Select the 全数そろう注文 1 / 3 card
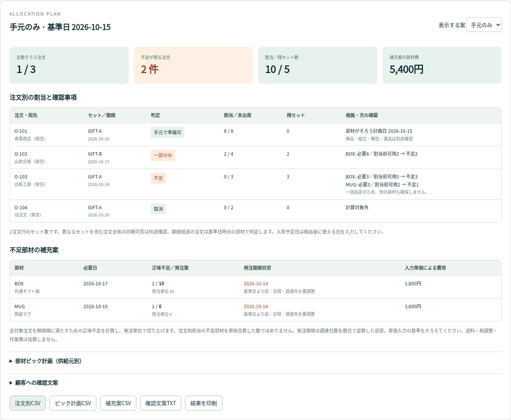511x420 pixels. [69, 65]
